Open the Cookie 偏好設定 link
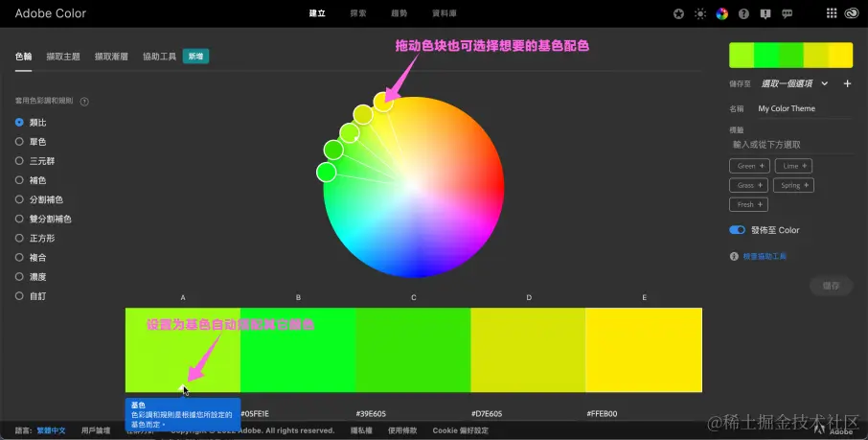The width and height of the screenshot is (868, 440). click(461, 430)
